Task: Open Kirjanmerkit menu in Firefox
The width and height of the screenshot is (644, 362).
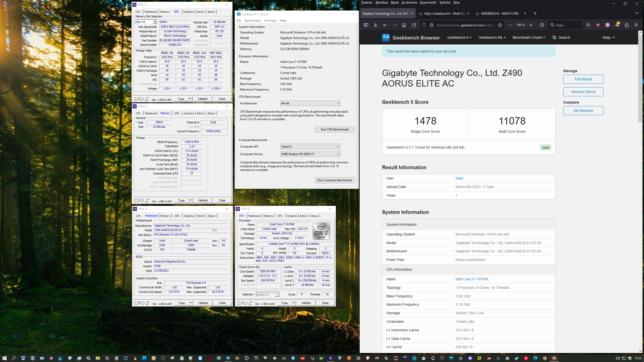Action: pyautogui.click(x=428, y=3)
